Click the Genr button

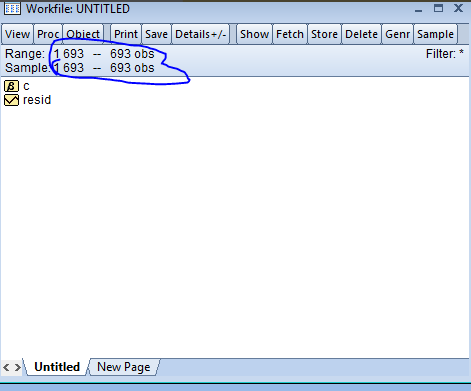point(397,34)
